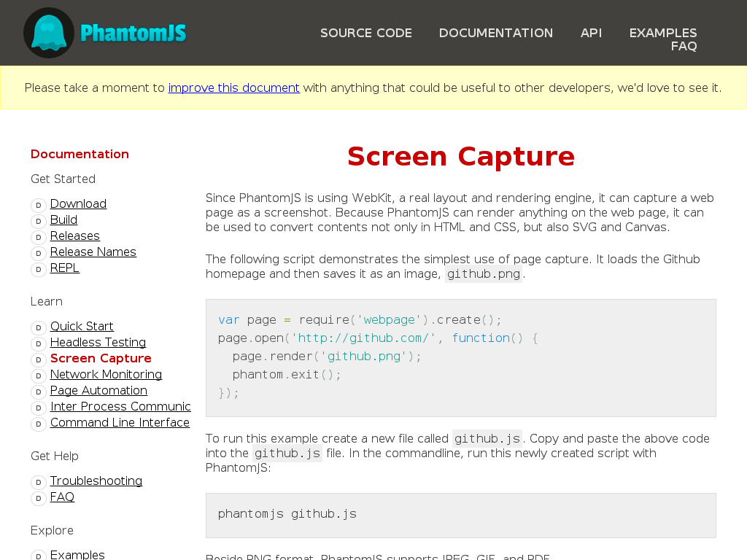Go to the API navigation item
This screenshot has width=747, height=560.
click(591, 33)
